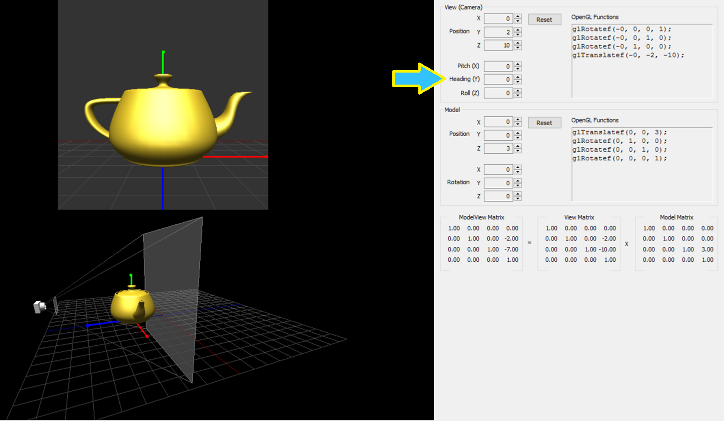Click the View Matrix heading
Screen dimensions: 724x421
pyautogui.click(x=579, y=217)
